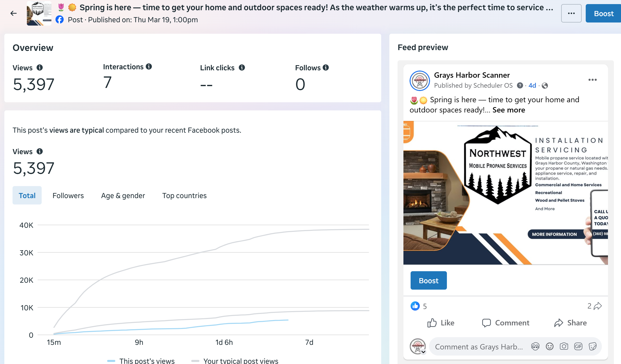Click the sticker icon in comment box
Image resolution: width=621 pixels, height=364 pixels.
pos(593,346)
